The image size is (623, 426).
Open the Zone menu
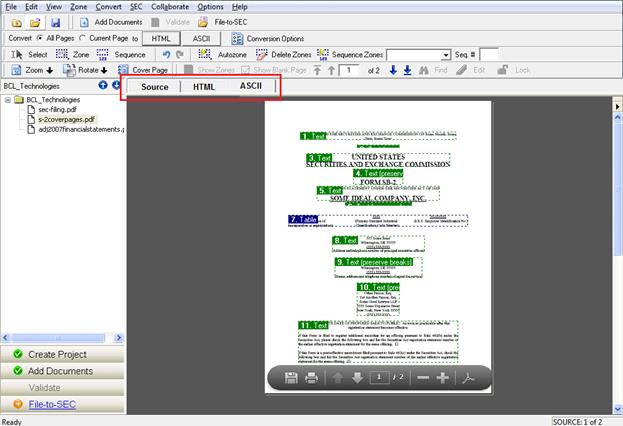79,7
